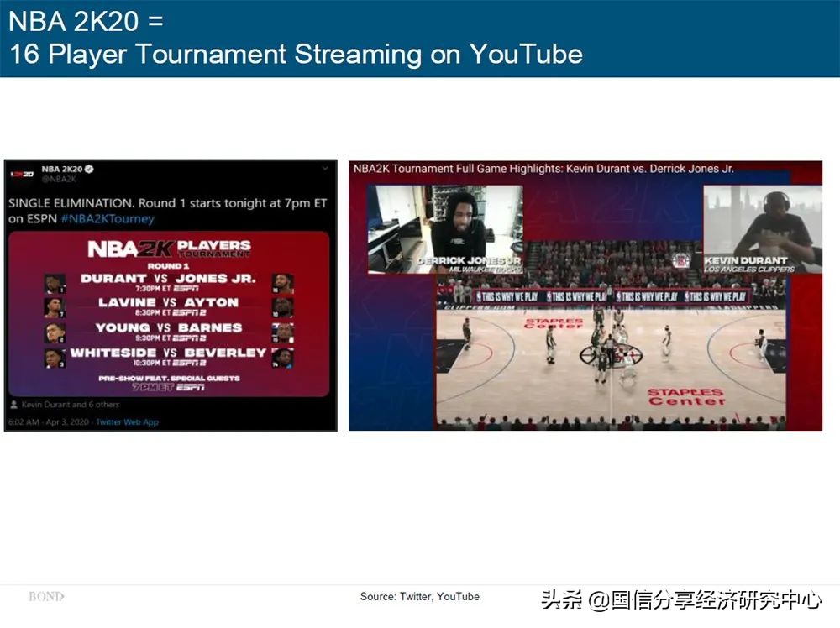This screenshot has height=628, width=840.
Task: Click Ayton's player headshot icon
Action: pos(282,307)
